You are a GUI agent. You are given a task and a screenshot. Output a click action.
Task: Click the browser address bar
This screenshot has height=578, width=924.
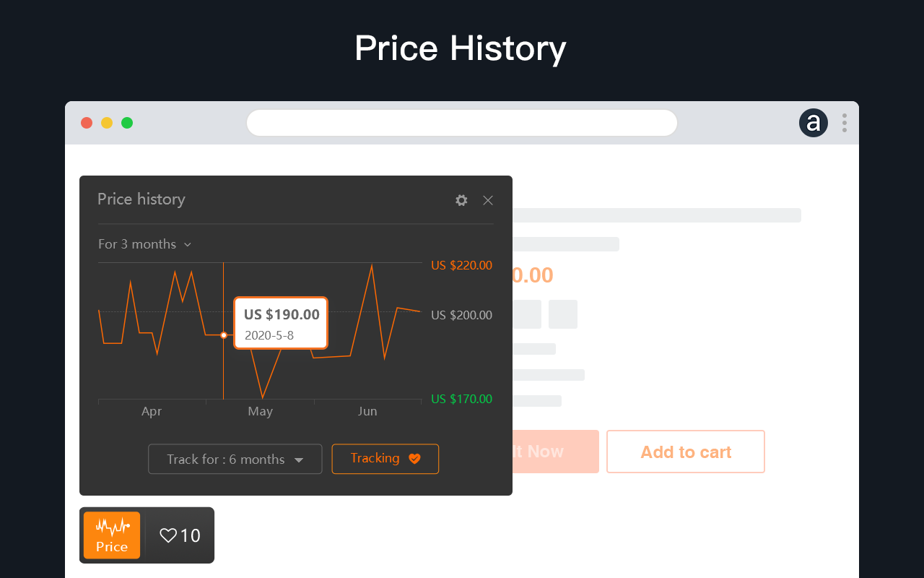click(462, 123)
